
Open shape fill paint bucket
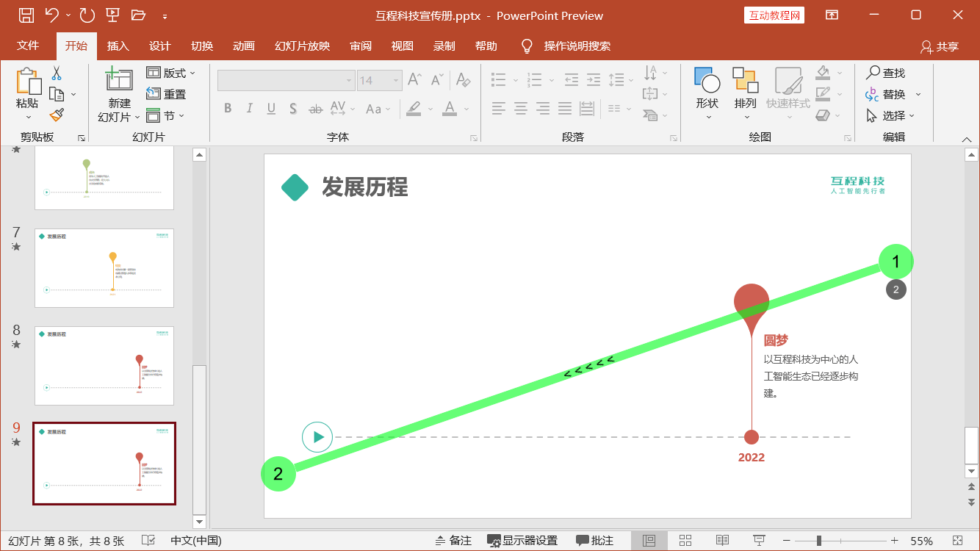(x=823, y=73)
